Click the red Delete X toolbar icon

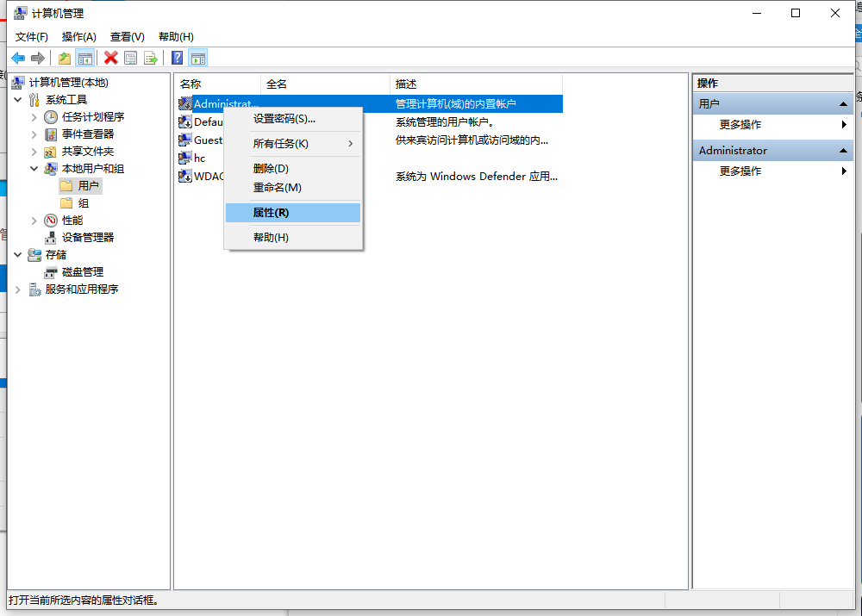coord(111,58)
